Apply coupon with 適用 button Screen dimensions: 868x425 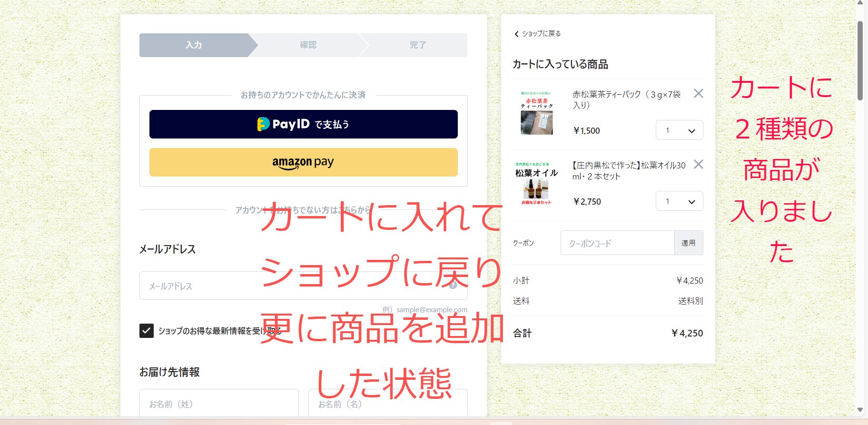688,243
